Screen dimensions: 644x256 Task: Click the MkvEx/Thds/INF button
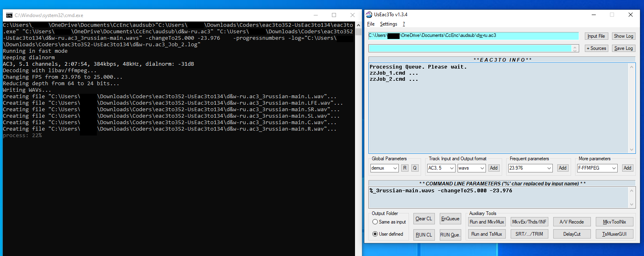[x=529, y=222]
